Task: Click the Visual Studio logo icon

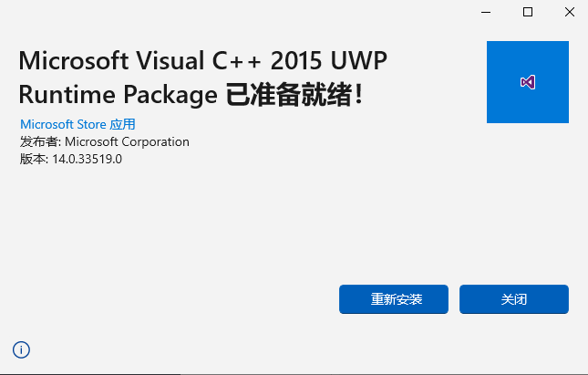Action: [528, 82]
